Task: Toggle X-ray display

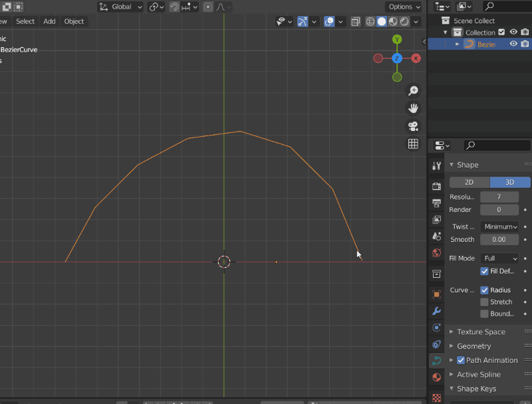Action: [x=356, y=22]
